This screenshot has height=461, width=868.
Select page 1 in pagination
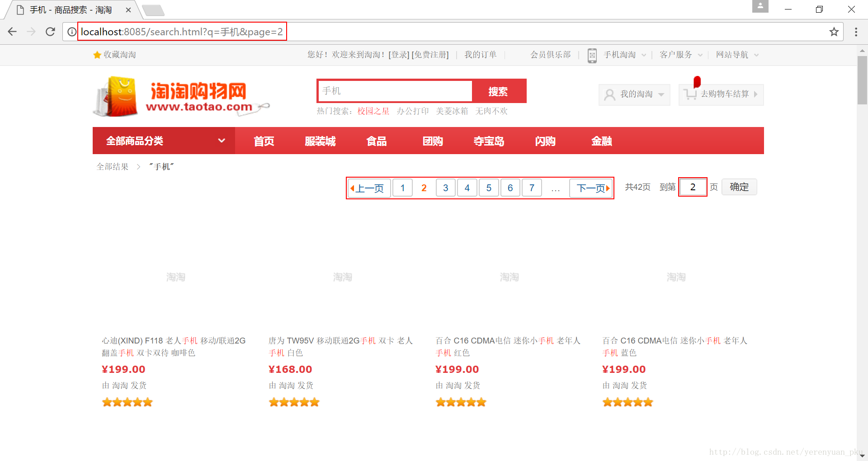pos(402,188)
